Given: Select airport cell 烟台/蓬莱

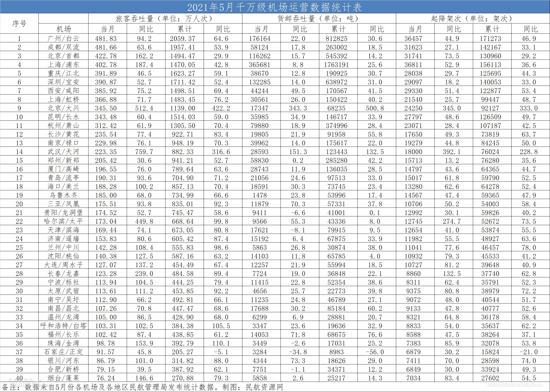Looking at the screenshot, I should point(64,378).
